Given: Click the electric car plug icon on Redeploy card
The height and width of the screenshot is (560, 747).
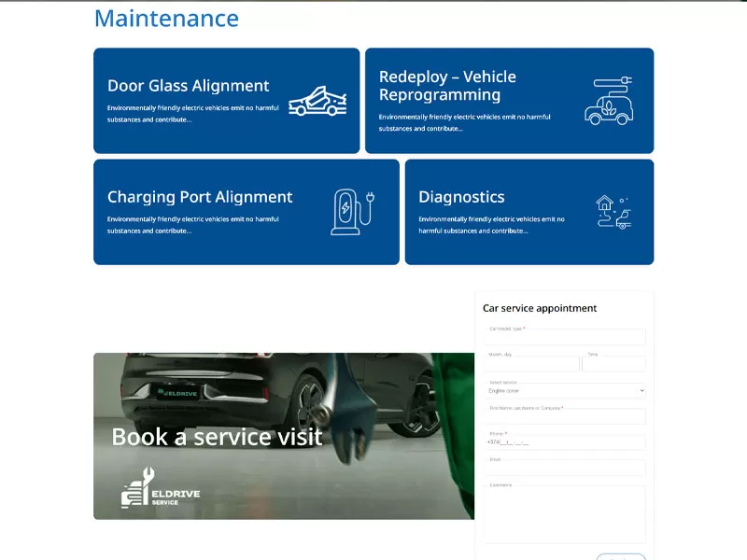Looking at the screenshot, I should click(608, 101).
